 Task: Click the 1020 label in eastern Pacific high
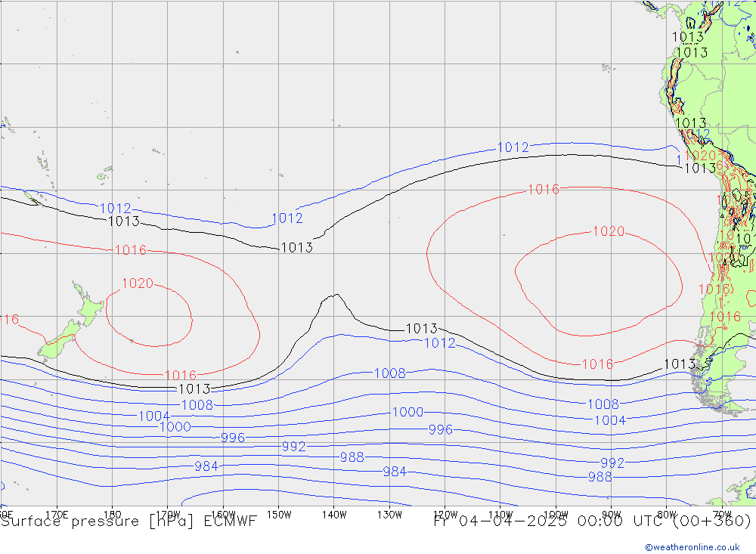pyautogui.click(x=609, y=231)
